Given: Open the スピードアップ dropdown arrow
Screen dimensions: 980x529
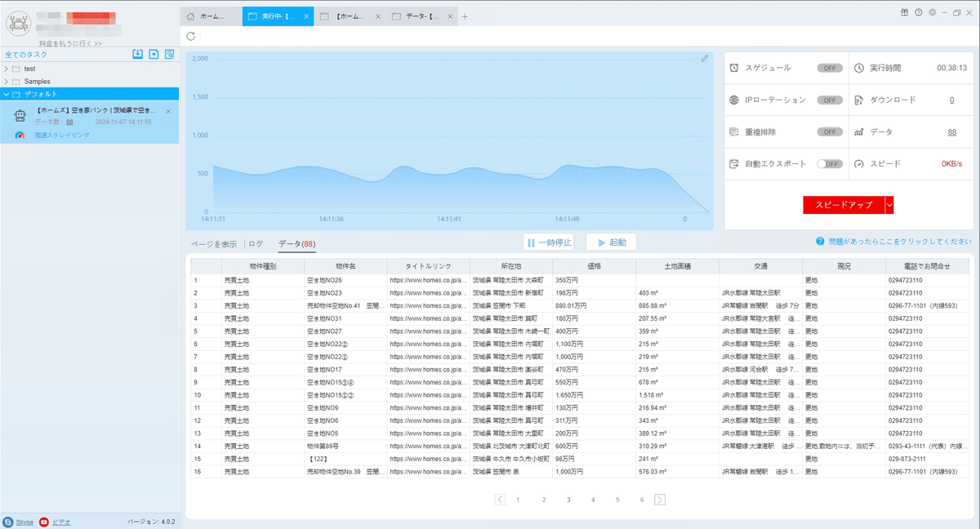Looking at the screenshot, I should [x=889, y=205].
